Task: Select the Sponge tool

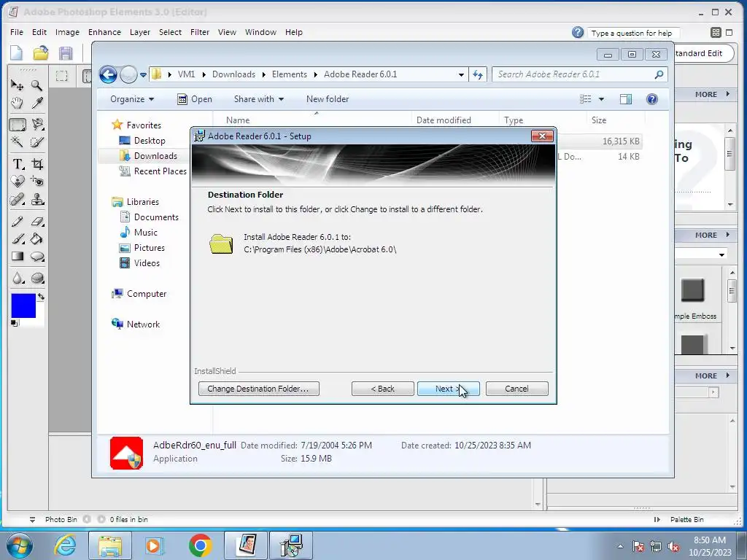Action: (37, 278)
